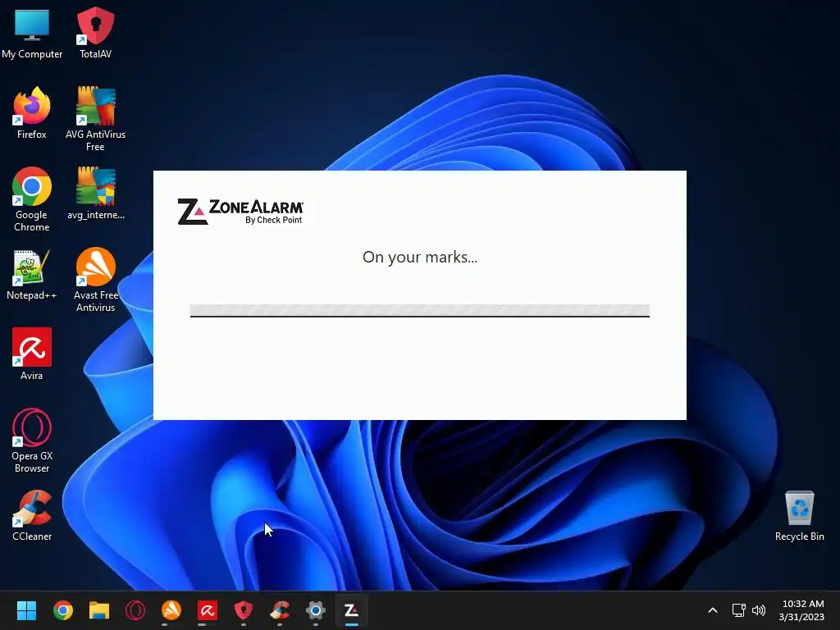Select the Avira desktop shortcut

click(32, 354)
